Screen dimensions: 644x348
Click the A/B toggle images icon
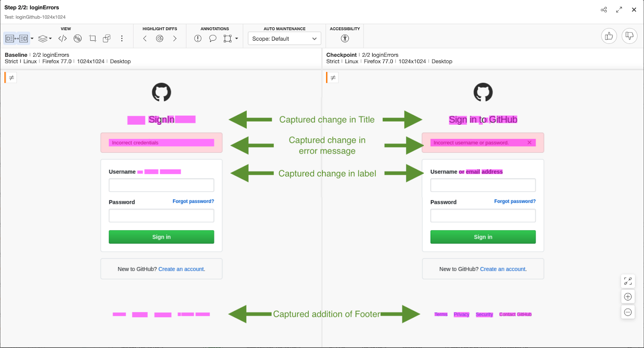pos(78,39)
